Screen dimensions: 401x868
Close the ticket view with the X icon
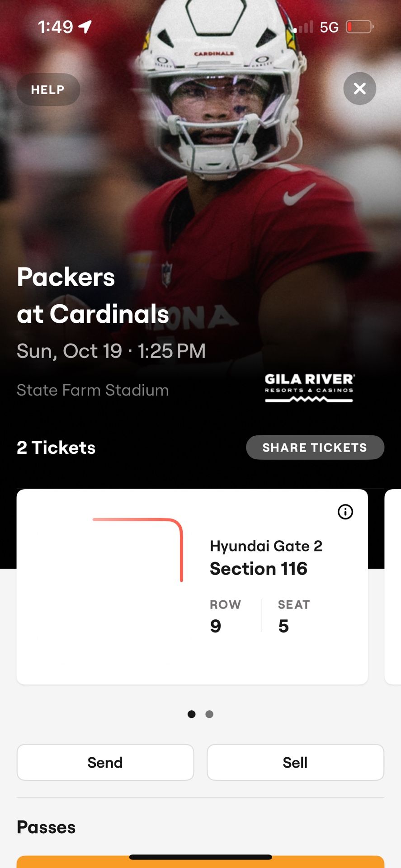359,89
